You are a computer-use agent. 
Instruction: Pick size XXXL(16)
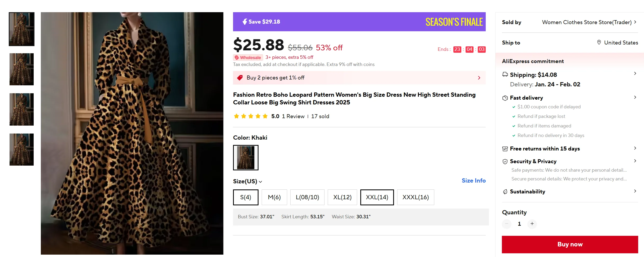pos(415,197)
